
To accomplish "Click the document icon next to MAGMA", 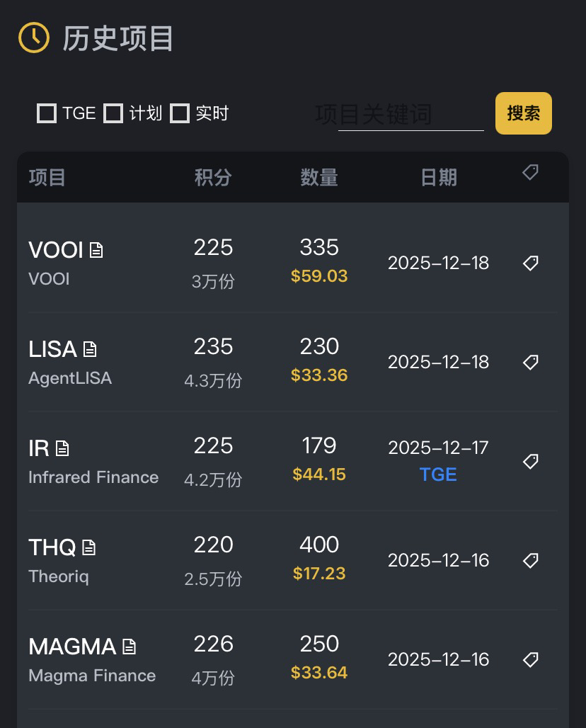I will [129, 647].
